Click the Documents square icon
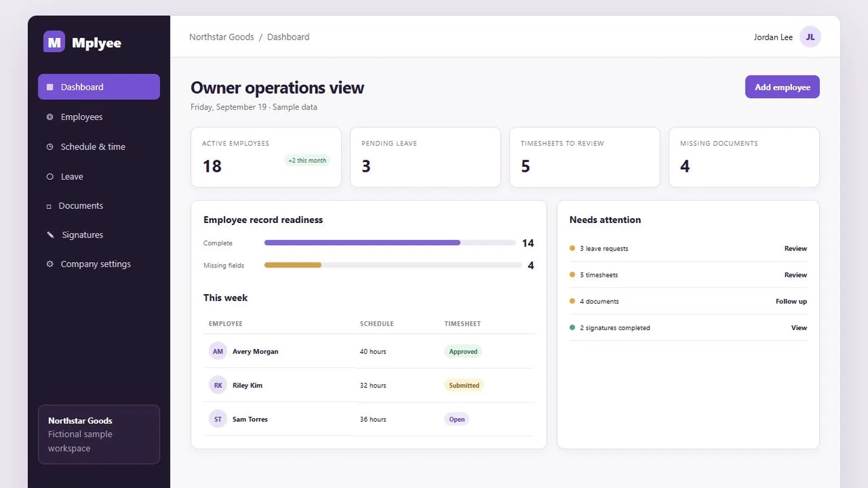868x488 pixels. click(49, 206)
